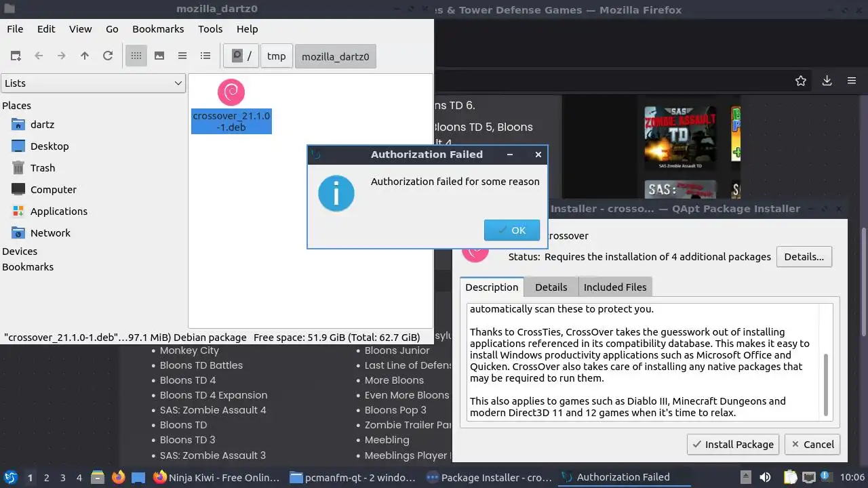Click the mozilla_dartz0 path button
Screen dimensions: 868x488
click(335, 56)
